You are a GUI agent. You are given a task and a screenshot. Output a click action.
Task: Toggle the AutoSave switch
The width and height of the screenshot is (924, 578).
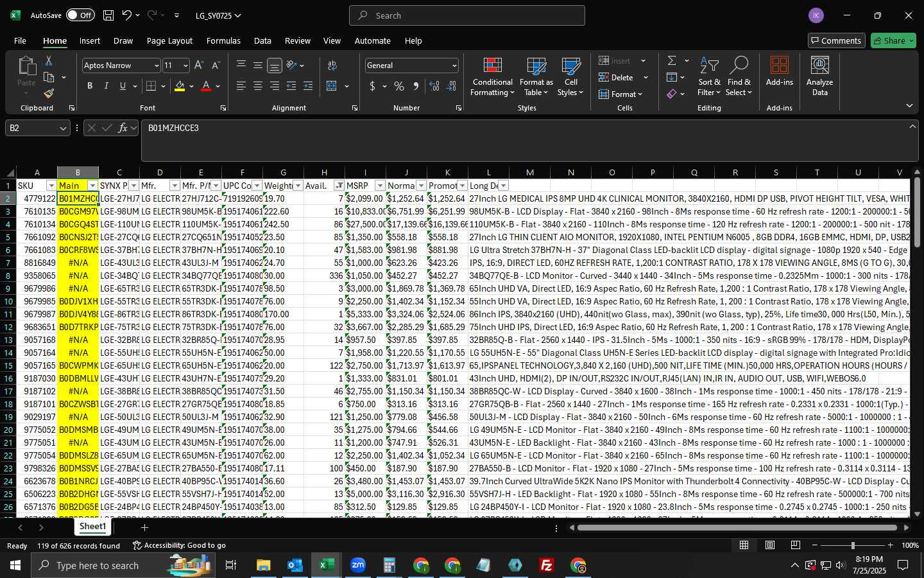[80, 15]
